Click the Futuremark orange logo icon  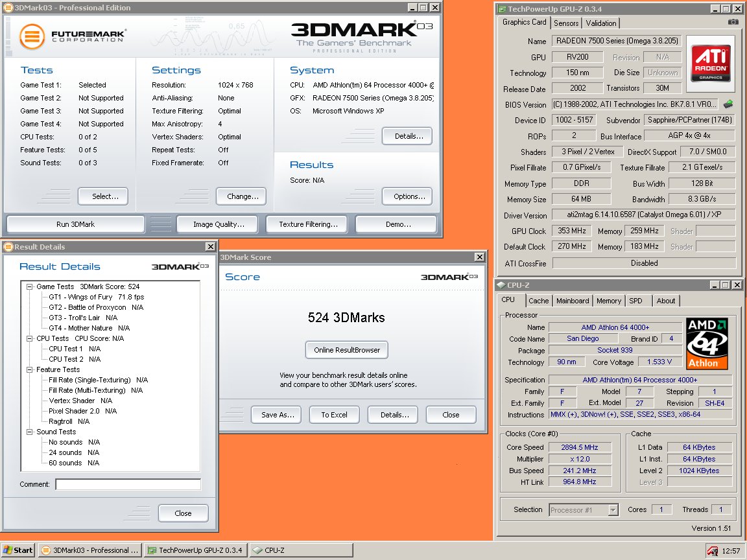(32, 36)
